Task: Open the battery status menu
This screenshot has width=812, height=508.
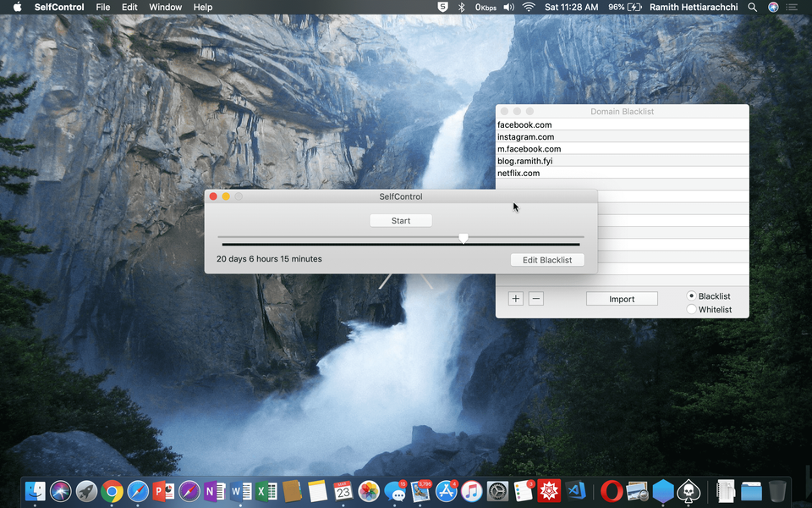Action: pos(634,7)
